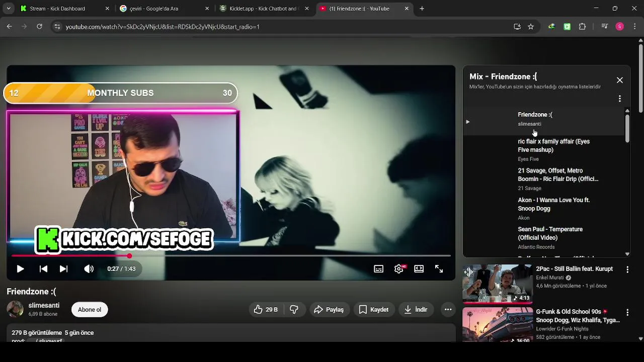Open Mix playlist options menu
Screen dimensions: 644x362
point(620,99)
